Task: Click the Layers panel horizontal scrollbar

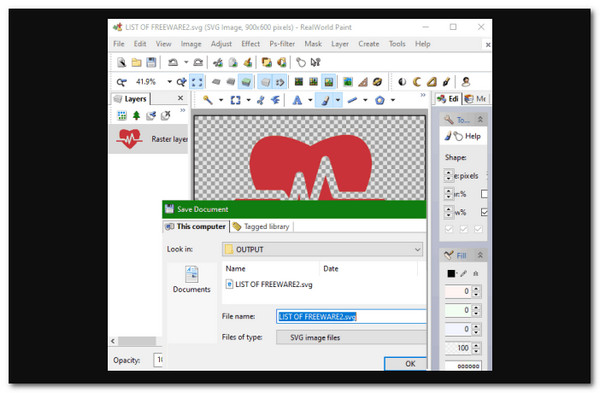Action: point(136,341)
